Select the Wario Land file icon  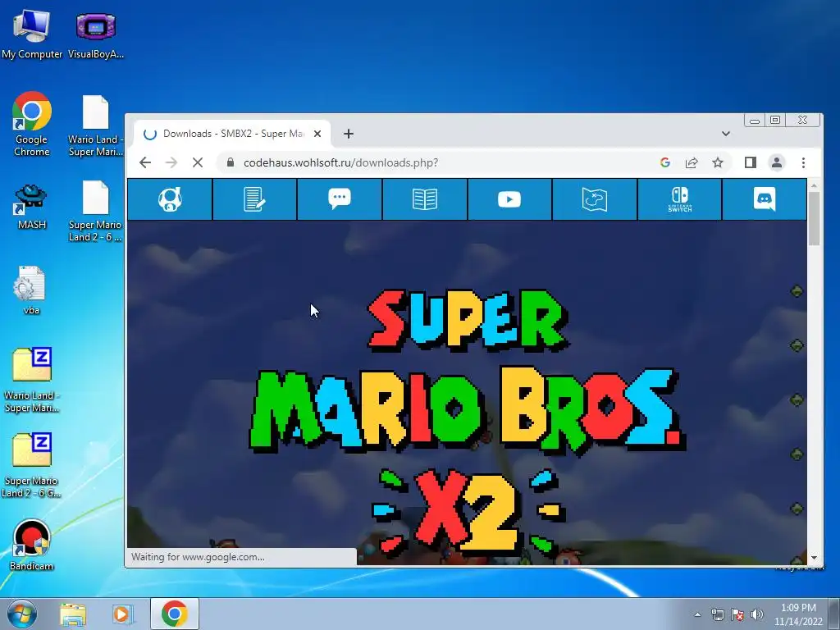pyautogui.click(x=96, y=126)
